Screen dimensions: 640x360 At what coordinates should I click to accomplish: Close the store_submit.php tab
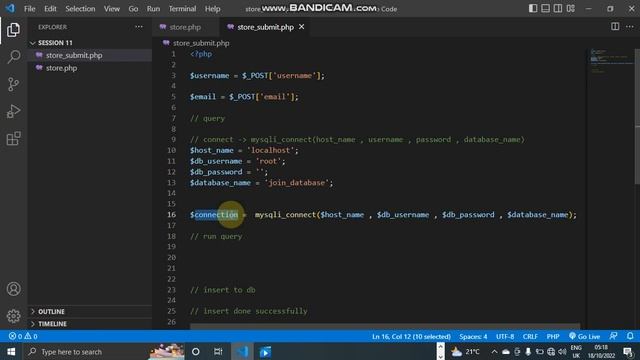tap(302, 27)
